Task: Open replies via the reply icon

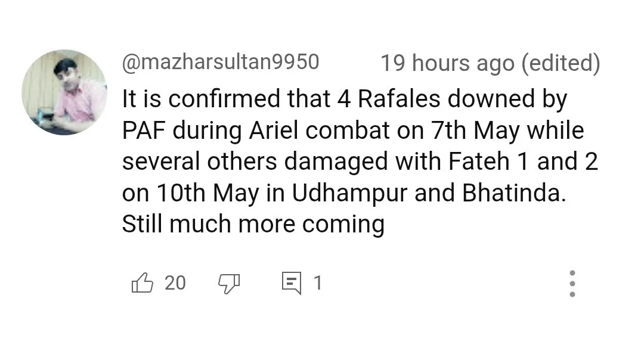Action: [292, 282]
